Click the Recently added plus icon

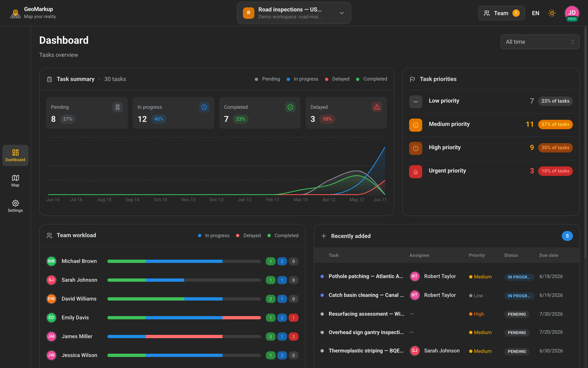click(324, 236)
